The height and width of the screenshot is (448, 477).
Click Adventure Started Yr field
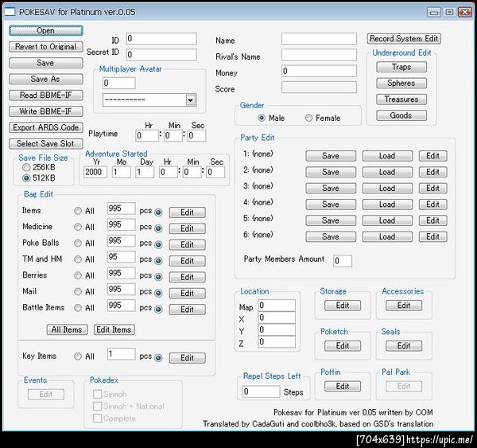pos(95,172)
